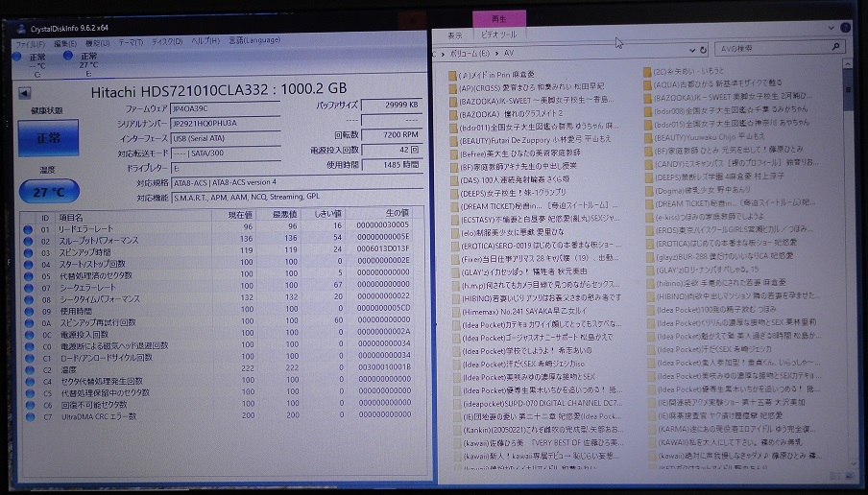The image size is (868, 495).
Task: Open the ファイル(F) menu in CrystalDiskInfo
Action: click(x=30, y=44)
